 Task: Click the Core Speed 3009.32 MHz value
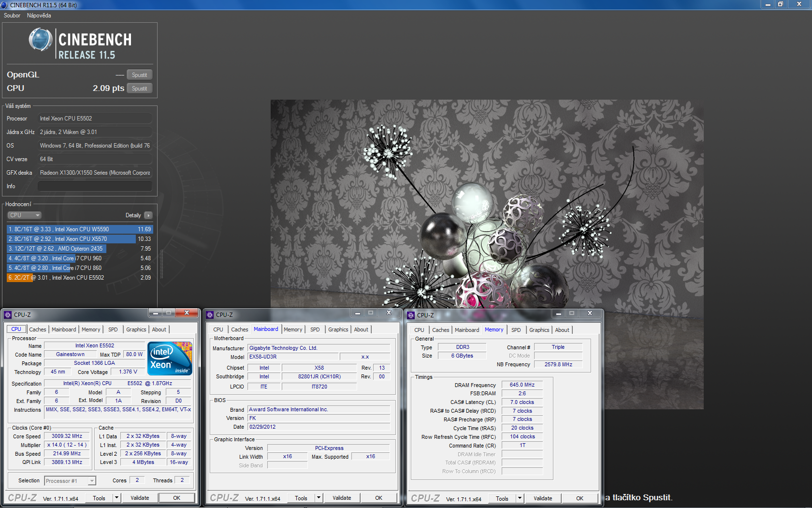click(67, 436)
